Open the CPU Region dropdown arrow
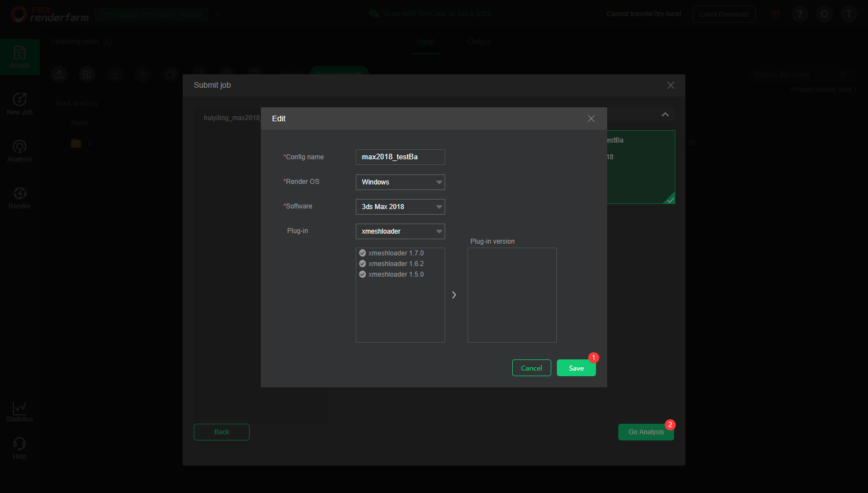The width and height of the screenshot is (868, 493). pos(217,15)
